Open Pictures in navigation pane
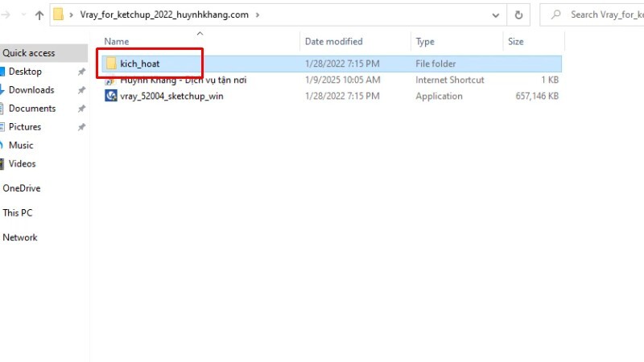This screenshot has height=362, width=644. click(25, 127)
